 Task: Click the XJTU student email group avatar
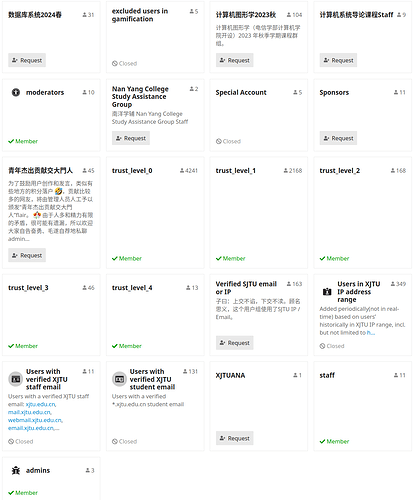[119, 379]
